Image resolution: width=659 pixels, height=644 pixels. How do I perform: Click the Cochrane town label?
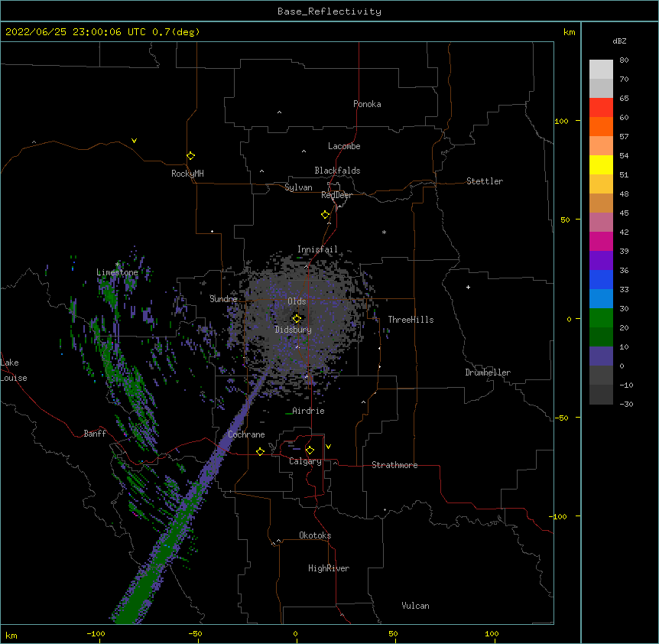click(246, 434)
